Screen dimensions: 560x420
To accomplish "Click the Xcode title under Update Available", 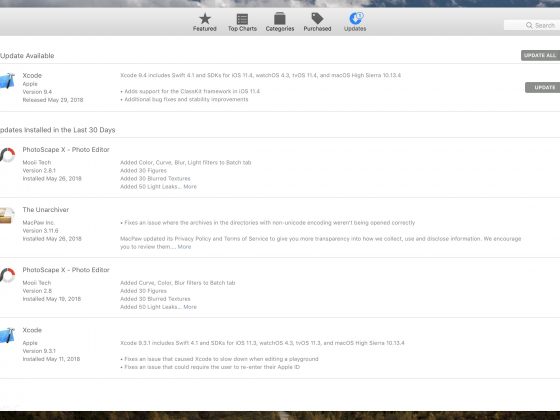I will 32,75.
